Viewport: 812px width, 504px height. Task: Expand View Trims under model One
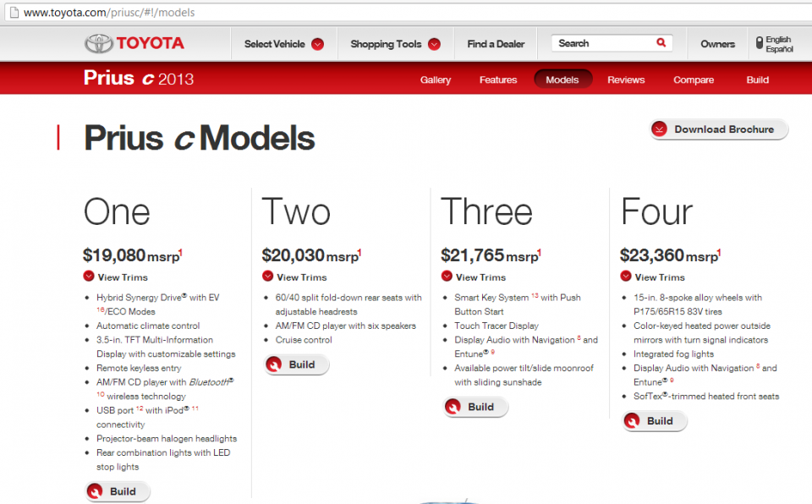pyautogui.click(x=116, y=277)
